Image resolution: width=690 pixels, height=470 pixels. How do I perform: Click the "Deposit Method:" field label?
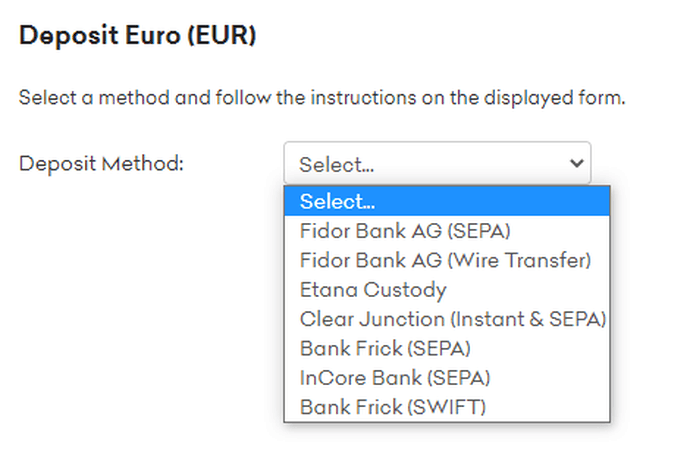pos(101,163)
